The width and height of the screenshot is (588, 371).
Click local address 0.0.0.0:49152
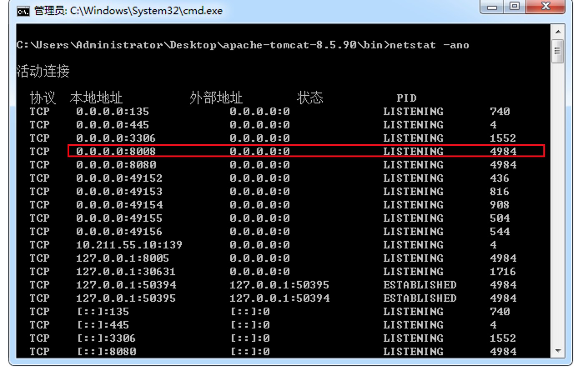tap(119, 178)
